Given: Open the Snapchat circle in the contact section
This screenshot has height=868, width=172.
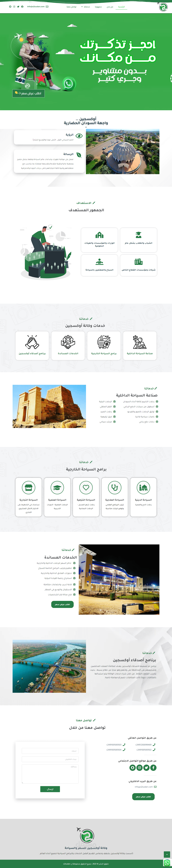Looking at the screenshot, I should click(133, 768).
